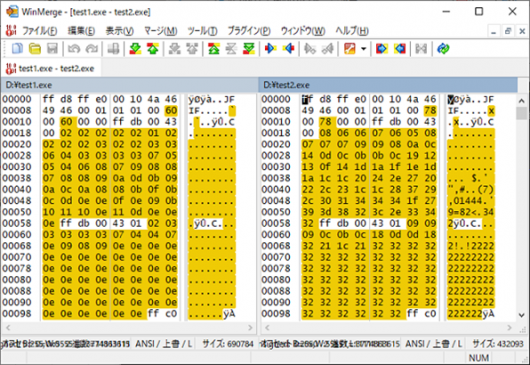The image size is (530, 365).
Task: Click the vertical scrollbar down arrow
Action: coord(522,315)
